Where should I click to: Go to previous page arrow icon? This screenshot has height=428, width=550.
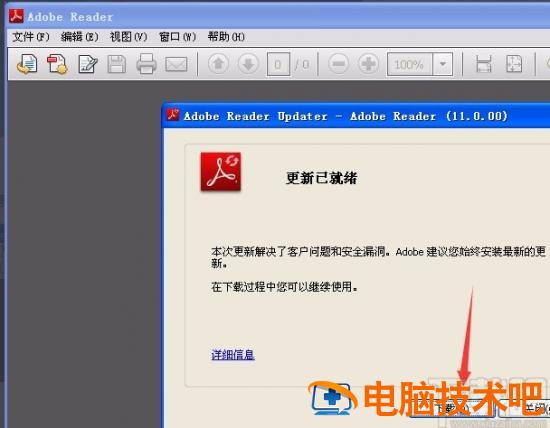tap(219, 64)
